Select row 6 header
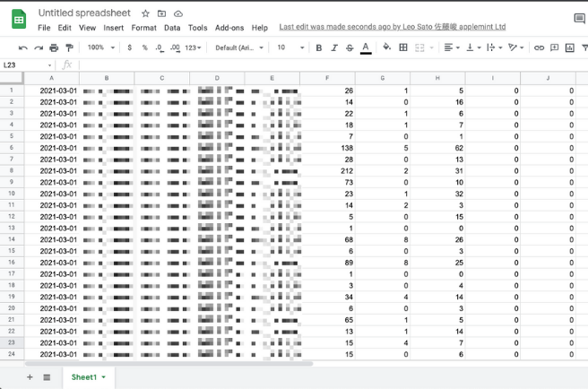 point(12,148)
